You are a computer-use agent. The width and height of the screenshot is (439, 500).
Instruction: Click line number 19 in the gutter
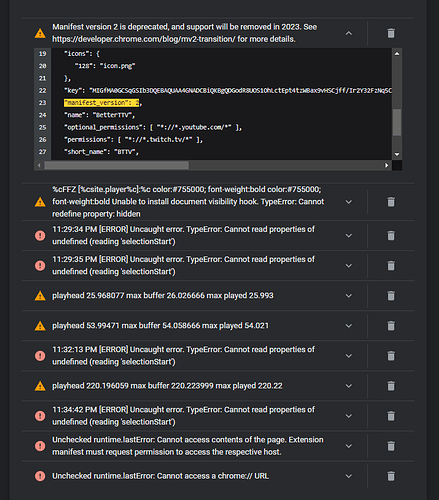pos(42,54)
